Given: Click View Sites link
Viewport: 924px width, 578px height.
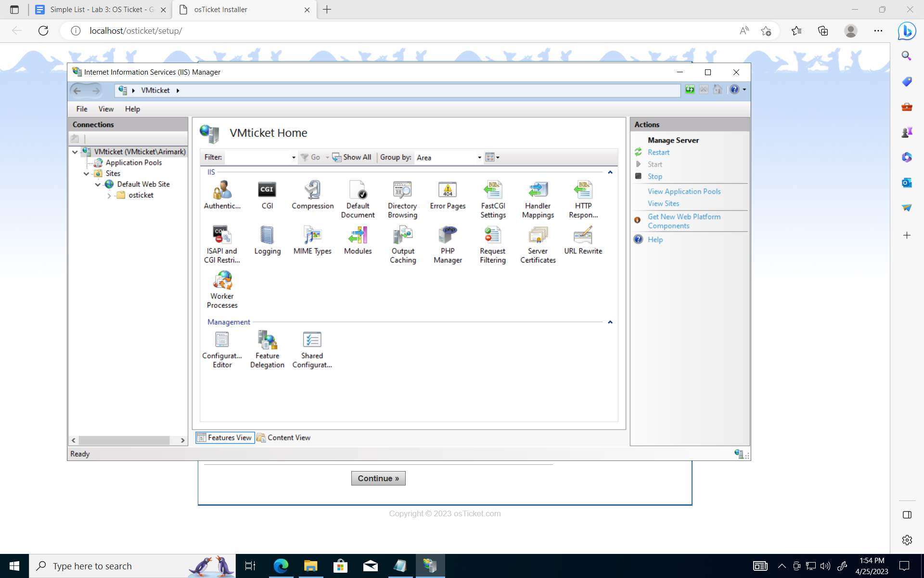Looking at the screenshot, I should [663, 203].
